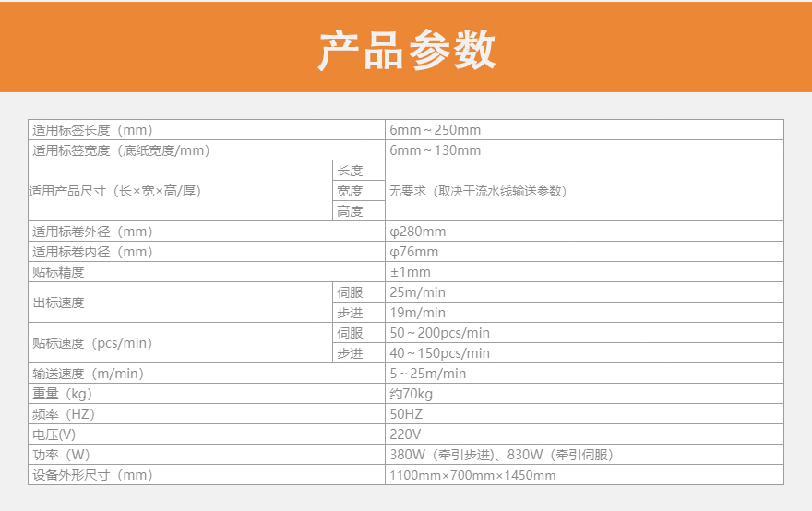Viewport: 812px width, 511px height.
Task: Select the 长度 sub-row cell
Action: [350, 171]
